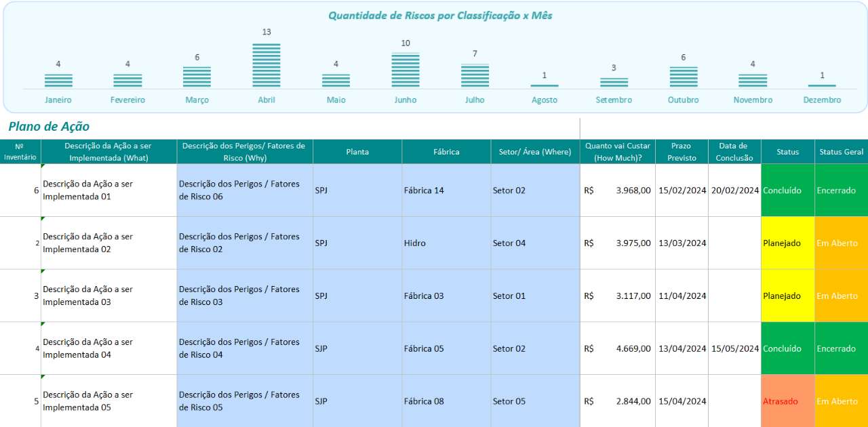Click the Status Geral column header

pyautogui.click(x=841, y=152)
